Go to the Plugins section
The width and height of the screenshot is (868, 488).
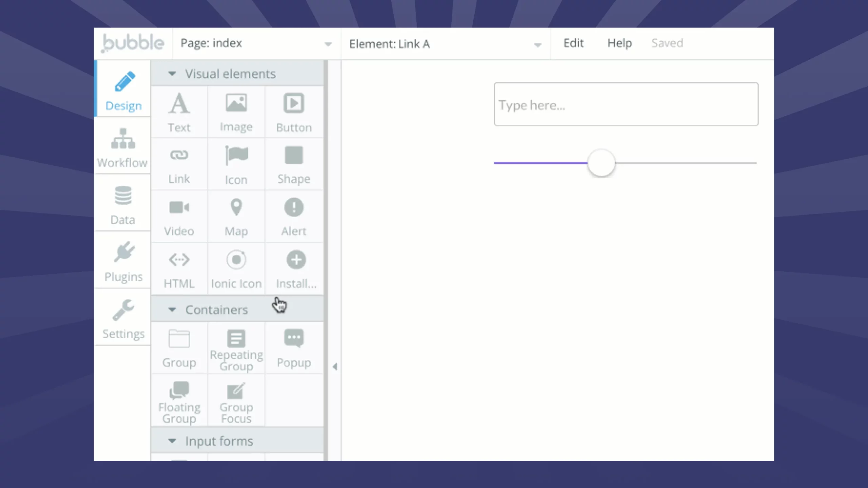123,261
